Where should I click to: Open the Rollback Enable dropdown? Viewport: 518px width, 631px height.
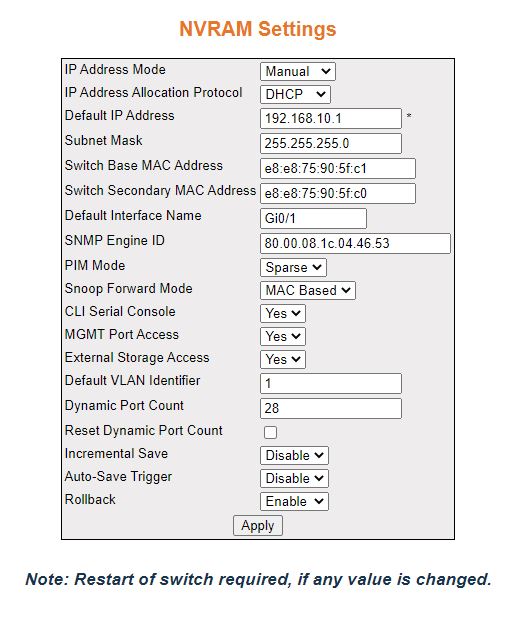[x=294, y=501]
